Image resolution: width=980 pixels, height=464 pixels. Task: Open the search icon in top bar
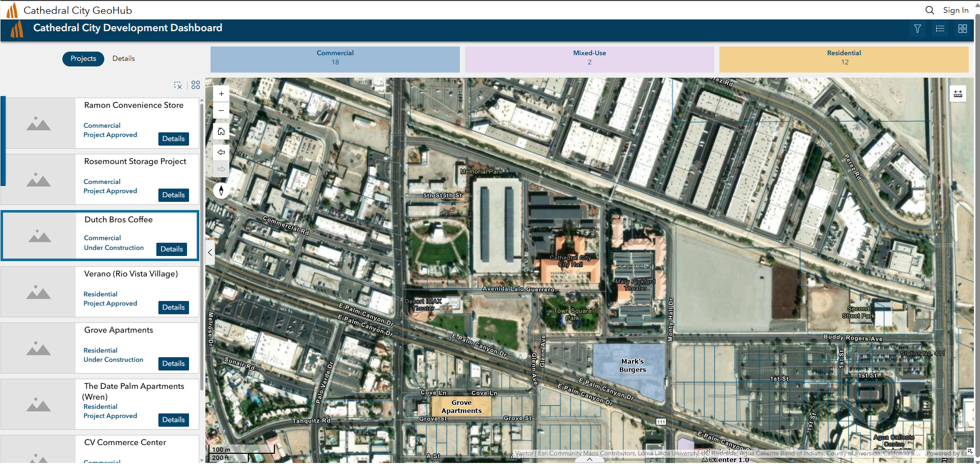click(x=929, y=10)
